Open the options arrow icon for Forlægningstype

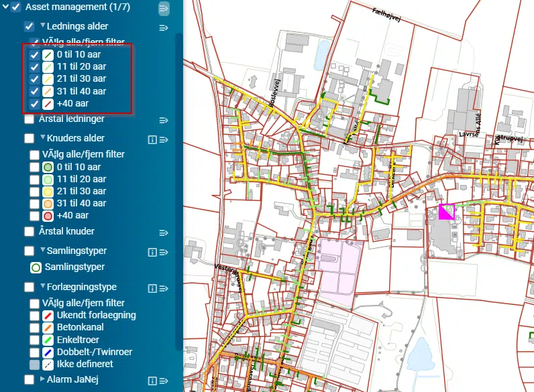163,288
